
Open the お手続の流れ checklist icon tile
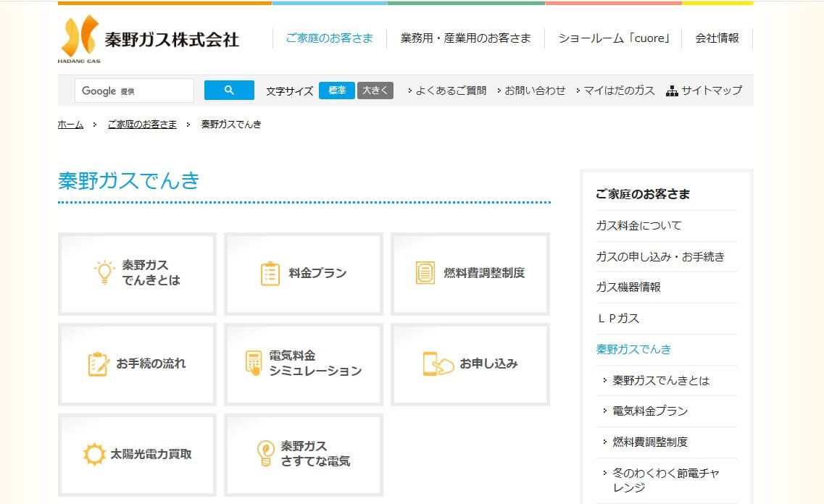pos(137,364)
